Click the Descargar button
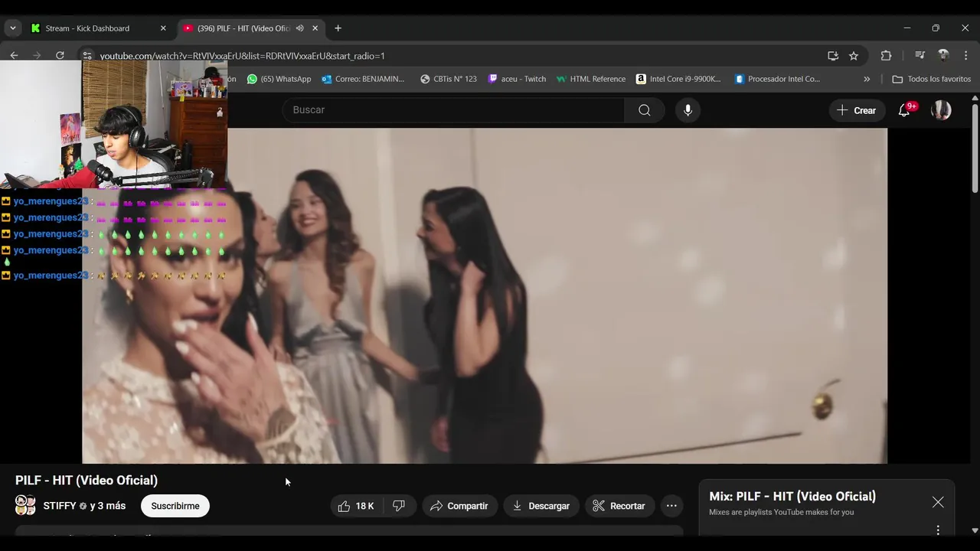 pos(541,506)
